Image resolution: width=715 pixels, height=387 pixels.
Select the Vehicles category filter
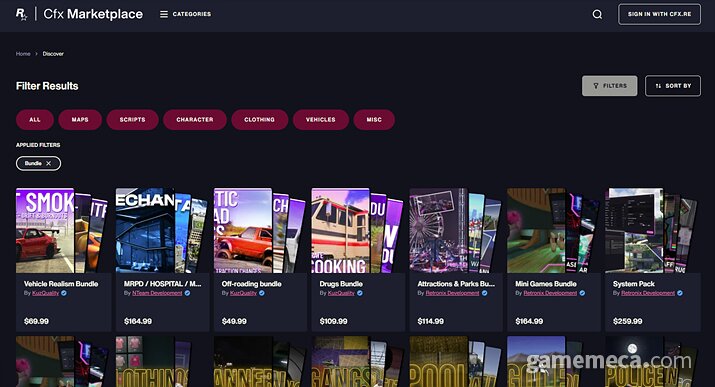click(x=321, y=119)
